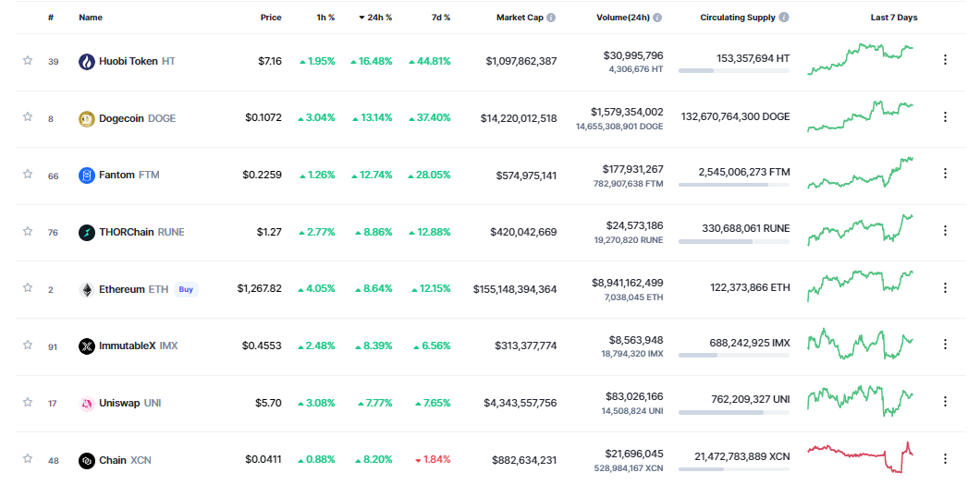Click Chain's 7d change of 1.84%
Viewport: 980px width, 485px height.
coord(433,460)
